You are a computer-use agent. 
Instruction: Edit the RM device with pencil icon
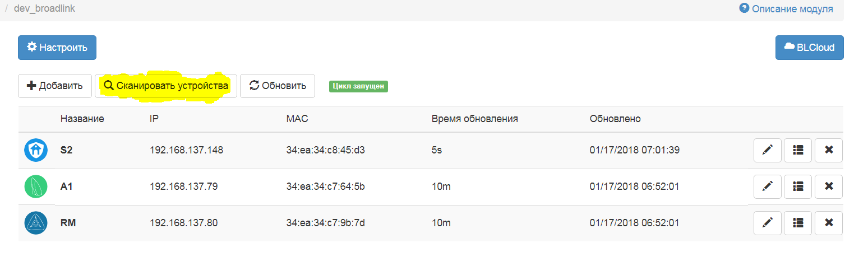point(768,223)
